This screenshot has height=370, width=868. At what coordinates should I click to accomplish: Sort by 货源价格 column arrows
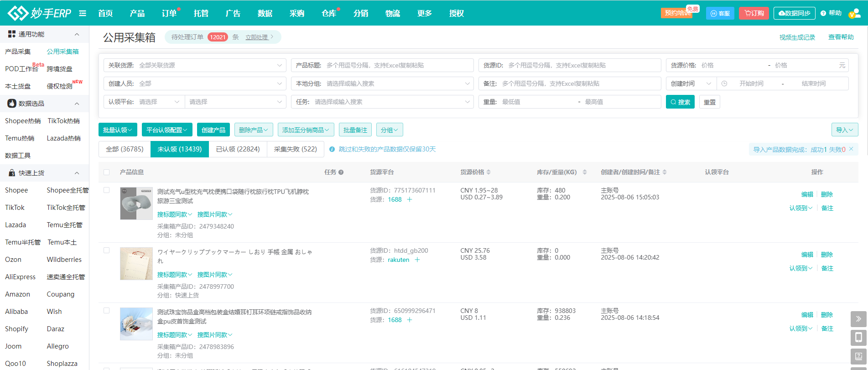point(489,172)
